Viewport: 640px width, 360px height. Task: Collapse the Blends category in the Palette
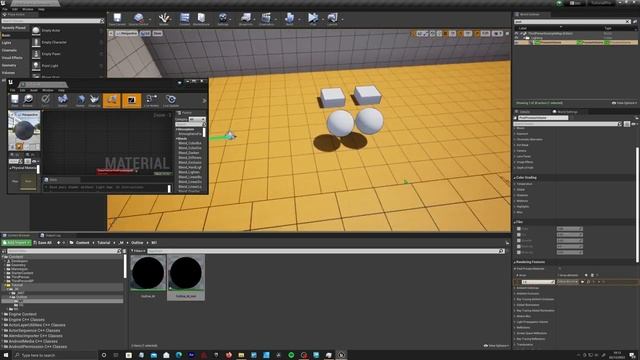tap(177, 139)
